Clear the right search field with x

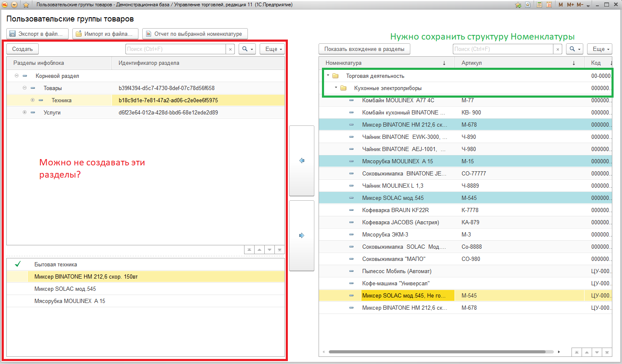[x=558, y=49]
